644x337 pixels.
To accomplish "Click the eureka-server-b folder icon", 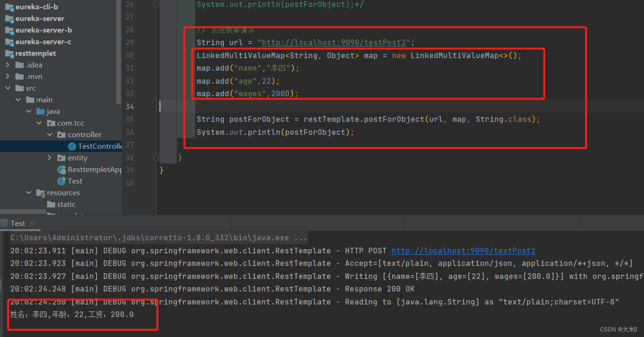I will tap(9, 30).
